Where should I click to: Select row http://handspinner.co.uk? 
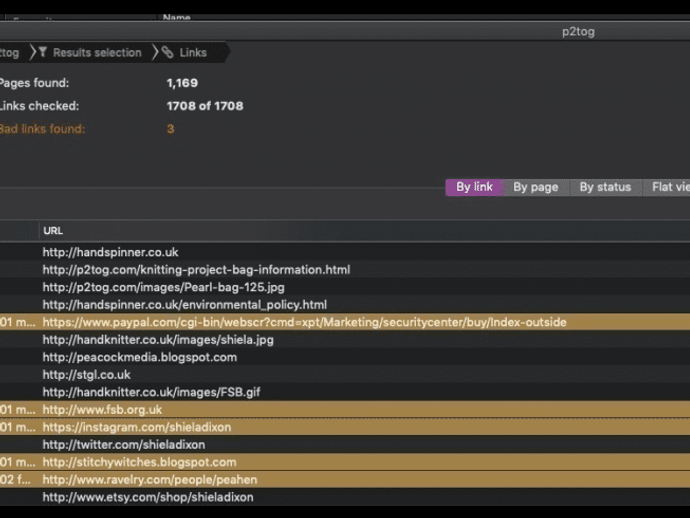point(345,252)
